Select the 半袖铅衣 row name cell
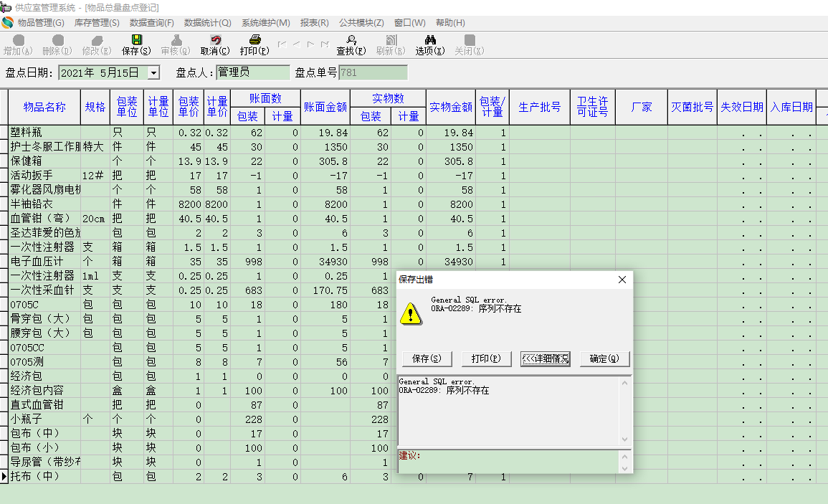Image resolution: width=828 pixels, height=504 pixels. click(x=45, y=204)
